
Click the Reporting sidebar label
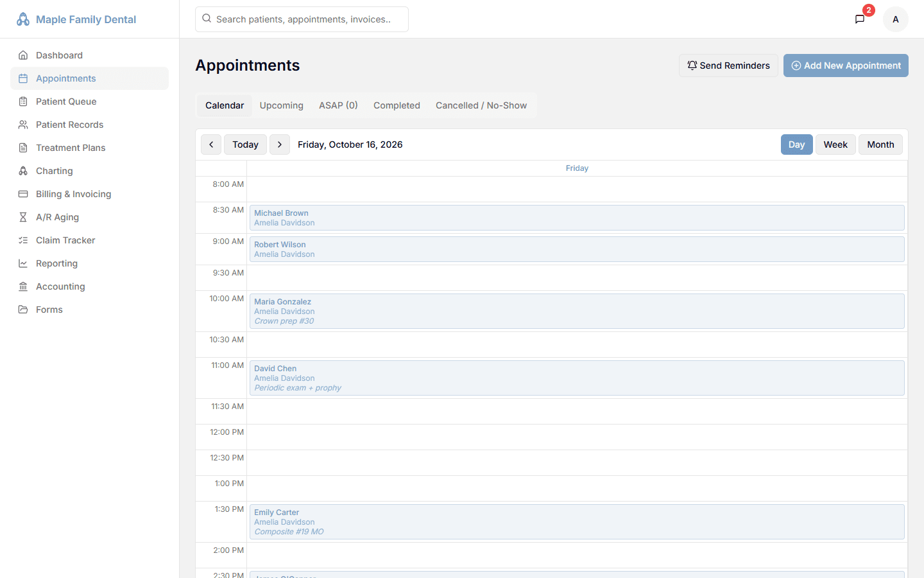56,263
